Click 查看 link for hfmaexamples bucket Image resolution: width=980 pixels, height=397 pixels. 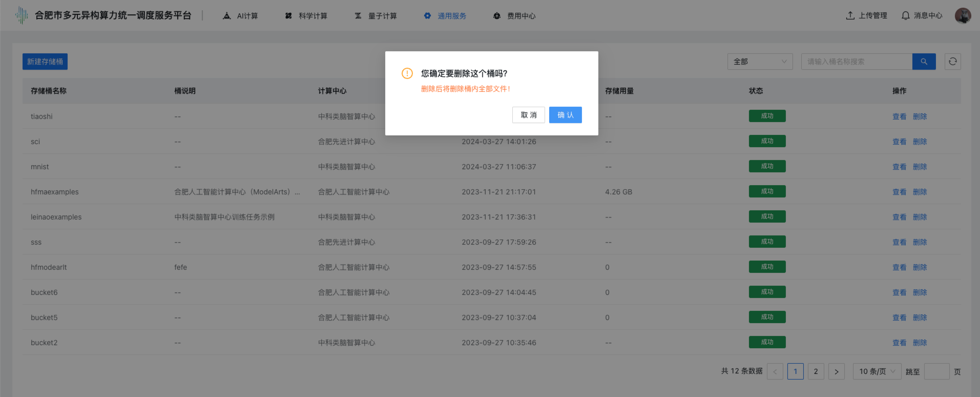coord(899,192)
